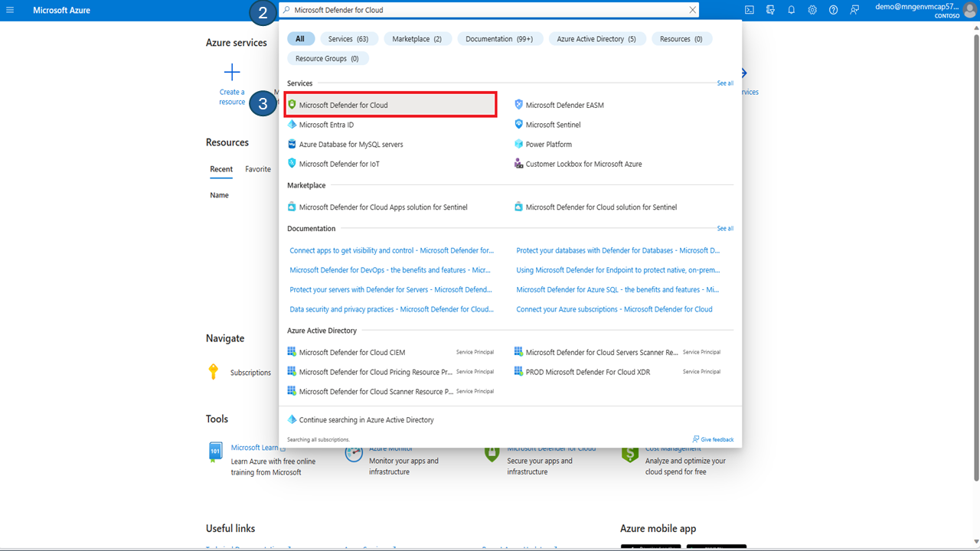Open the top bar Feedback icon
980x551 pixels.
pos(854,10)
